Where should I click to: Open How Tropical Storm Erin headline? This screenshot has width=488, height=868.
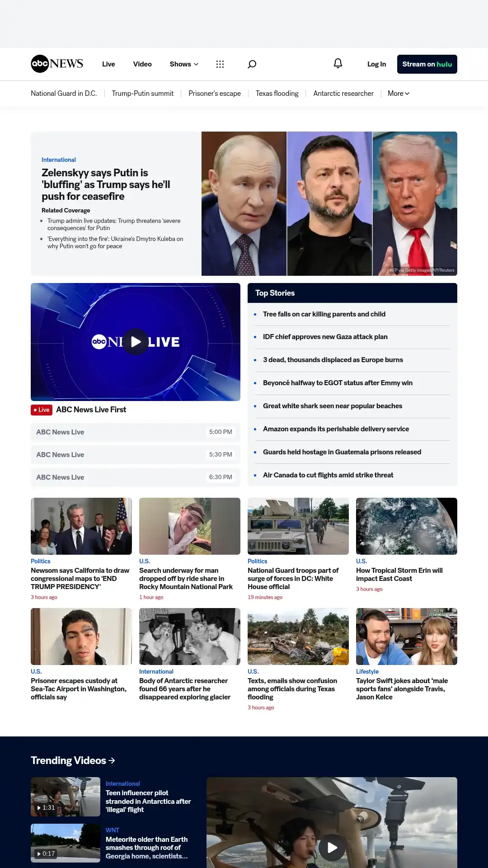(x=399, y=575)
